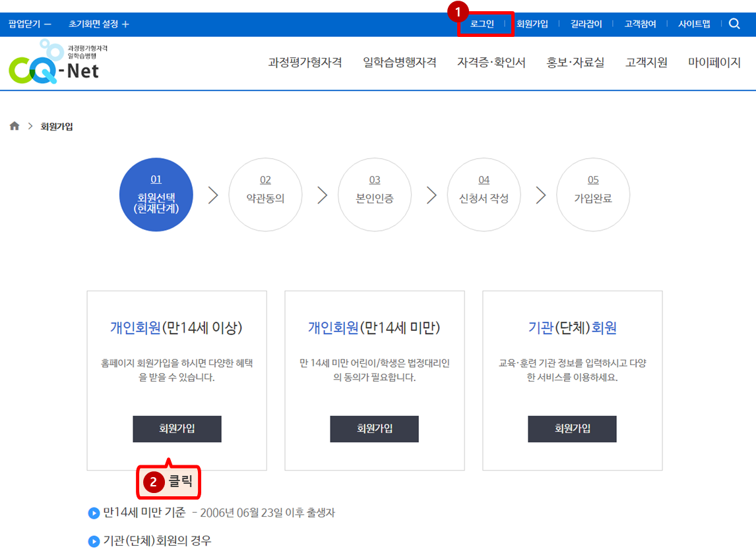Image resolution: width=756 pixels, height=551 pixels.
Task: Click the 회원가입 breadcrumb text
Action: pyautogui.click(x=57, y=126)
